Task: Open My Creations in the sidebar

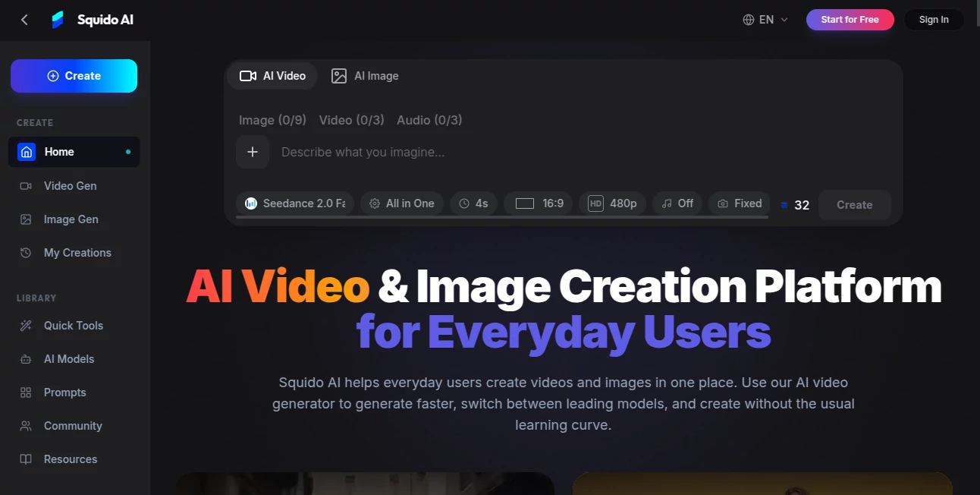Action: coord(74,253)
